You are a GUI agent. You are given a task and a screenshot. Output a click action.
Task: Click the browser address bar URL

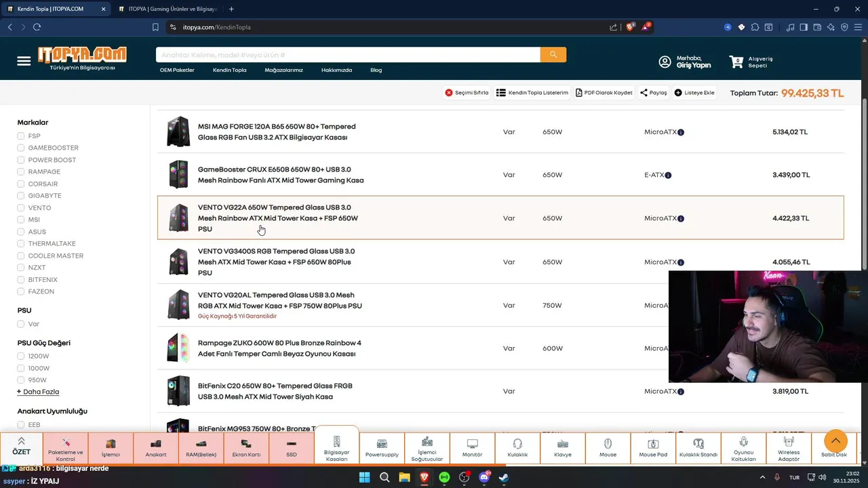217,27
